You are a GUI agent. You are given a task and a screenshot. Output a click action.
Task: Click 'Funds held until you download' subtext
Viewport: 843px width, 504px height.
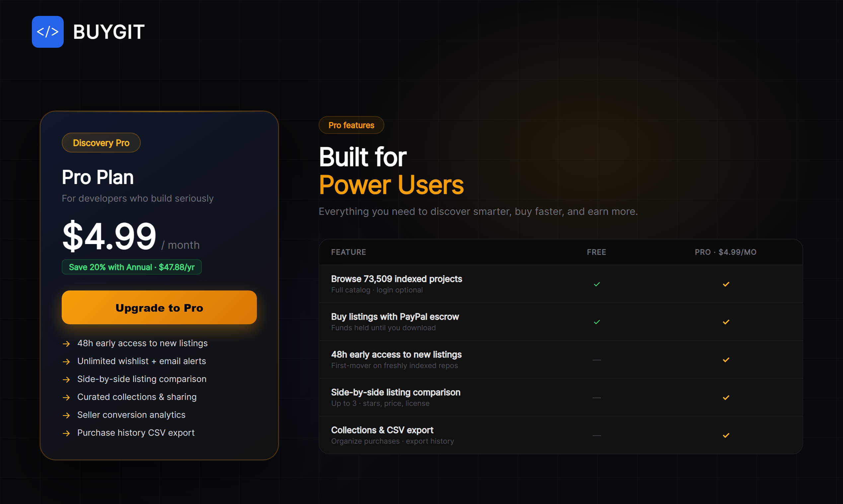click(x=383, y=328)
